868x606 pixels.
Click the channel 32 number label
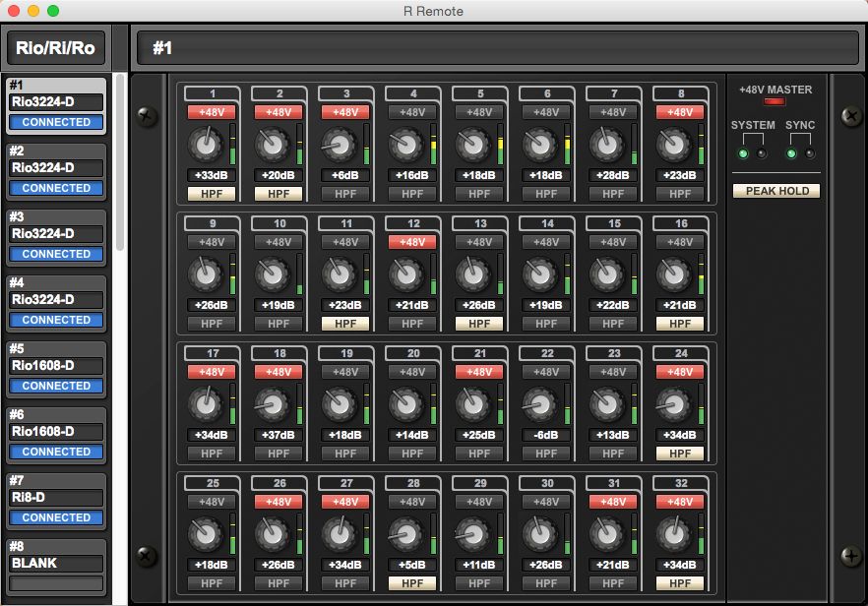click(680, 483)
